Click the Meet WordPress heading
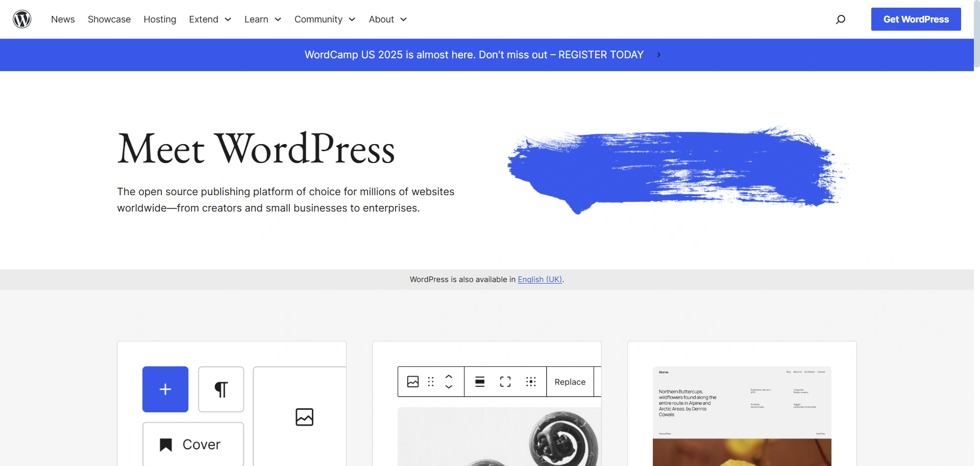This screenshot has width=980, height=466. [256, 149]
